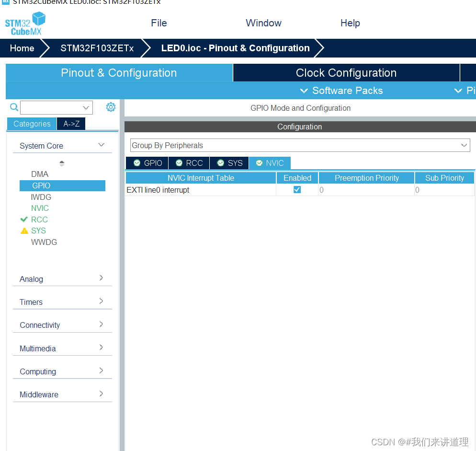The image size is (476, 451).
Task: Select DMA in System Core list
Action: pos(40,174)
